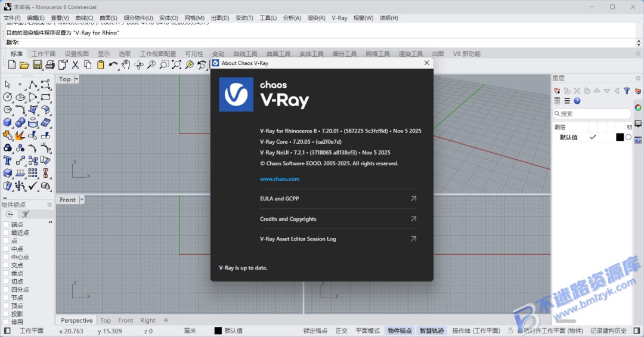Switch to the 工作平面 toolbar tab
The width and height of the screenshot is (644, 337).
(x=44, y=54)
